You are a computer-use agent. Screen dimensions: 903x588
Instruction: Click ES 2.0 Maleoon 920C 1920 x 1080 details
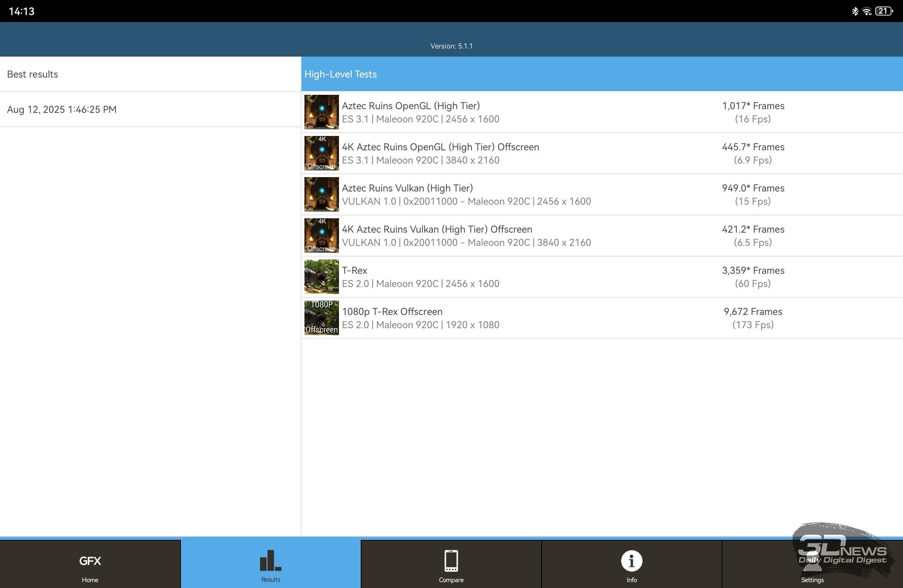click(420, 325)
